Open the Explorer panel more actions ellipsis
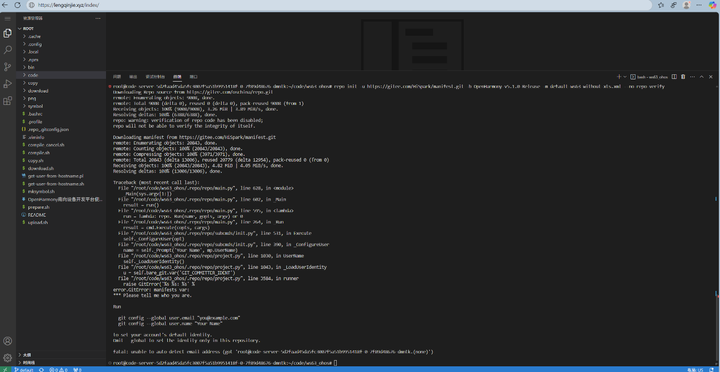The image size is (720, 372). point(98,18)
